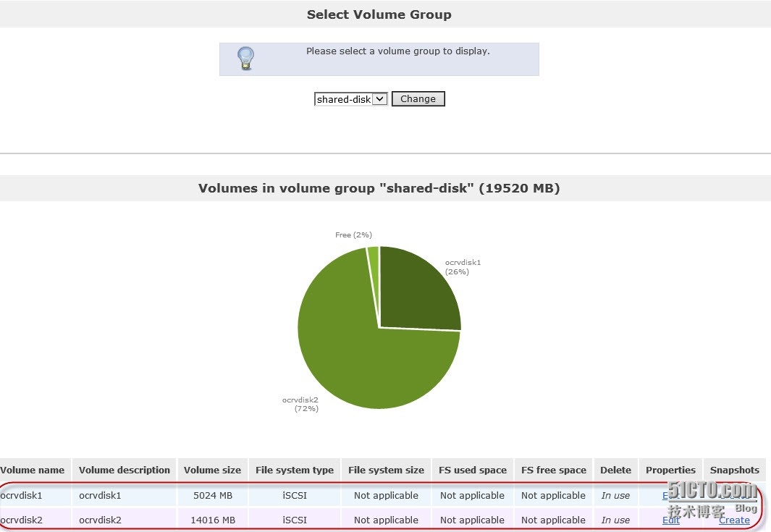Click the Edit link for ocrvdisk2
The image size is (771, 532).
click(x=670, y=520)
